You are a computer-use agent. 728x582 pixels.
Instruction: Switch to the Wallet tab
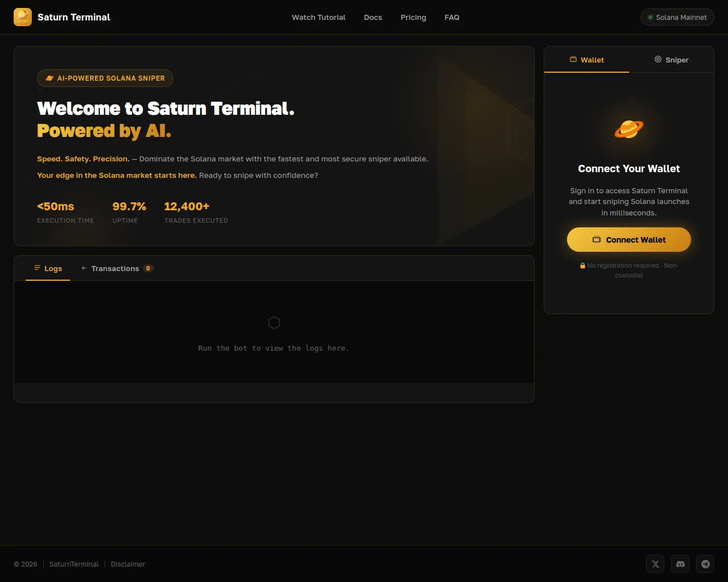(x=586, y=60)
